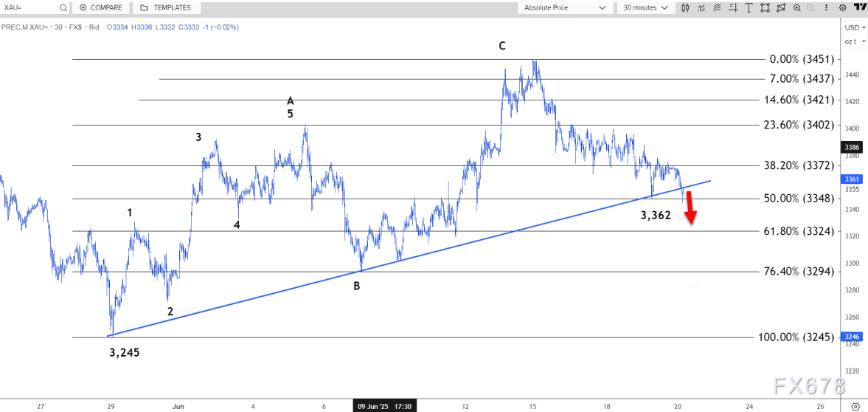The width and height of the screenshot is (868, 412).
Task: Open chart settings gear icon
Action: 843,7
